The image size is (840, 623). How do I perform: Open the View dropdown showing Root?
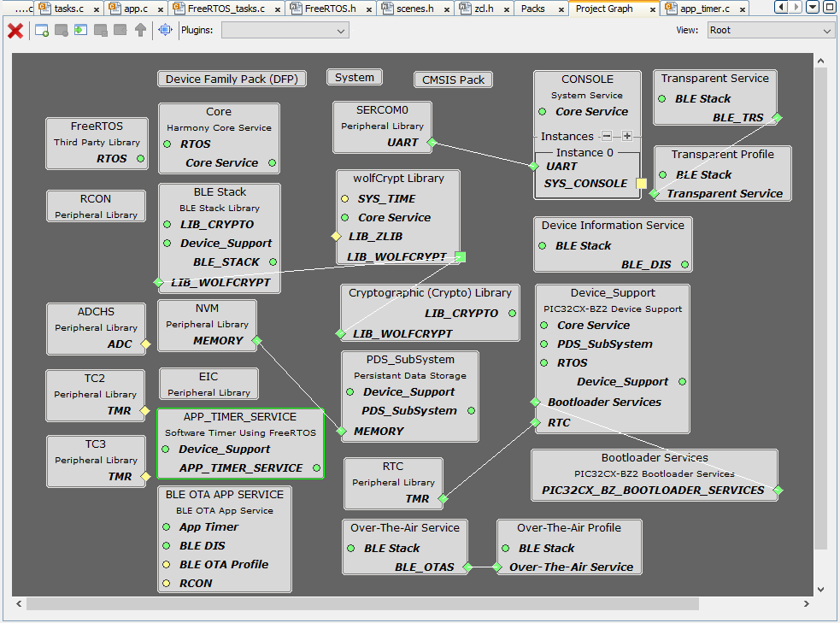coord(770,31)
